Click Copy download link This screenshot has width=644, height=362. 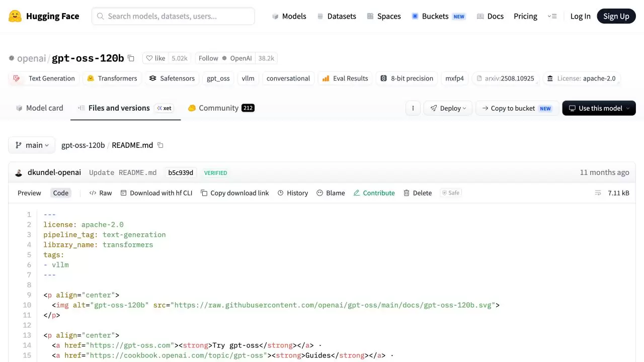[x=235, y=193]
